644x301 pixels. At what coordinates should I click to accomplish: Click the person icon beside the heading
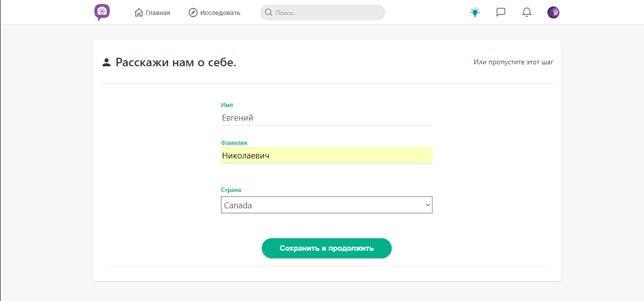coord(106,62)
